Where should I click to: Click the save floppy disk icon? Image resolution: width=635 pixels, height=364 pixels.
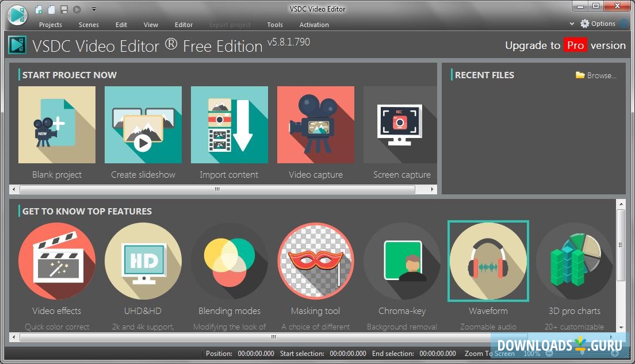pyautogui.click(x=64, y=9)
